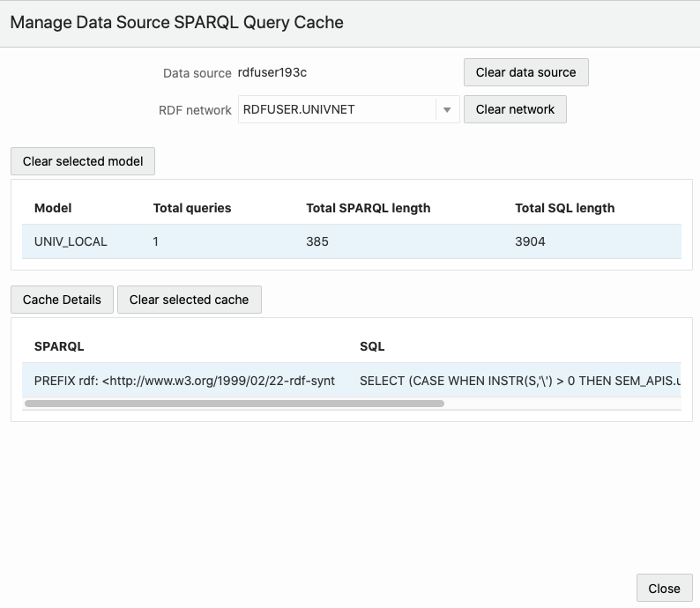The height and width of the screenshot is (608, 700).
Task: Select the total queries value 1
Action: (x=155, y=241)
